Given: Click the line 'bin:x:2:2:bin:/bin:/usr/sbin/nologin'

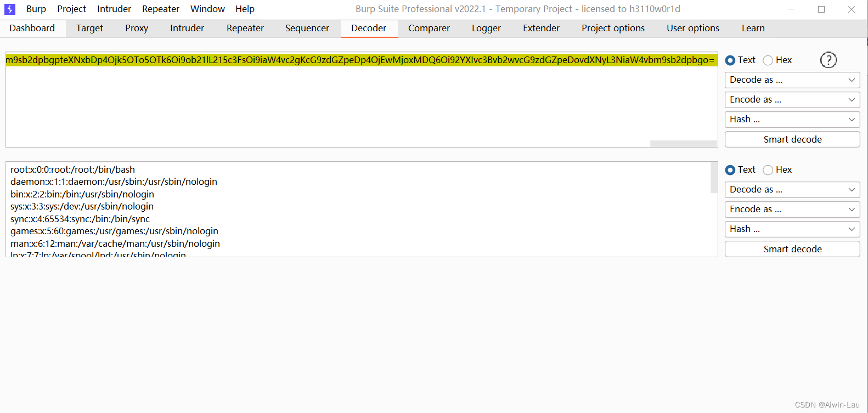Looking at the screenshot, I should point(82,194).
